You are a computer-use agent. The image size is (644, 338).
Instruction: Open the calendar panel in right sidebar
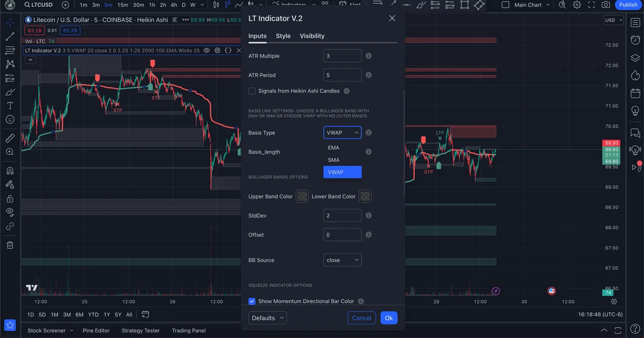tap(635, 94)
